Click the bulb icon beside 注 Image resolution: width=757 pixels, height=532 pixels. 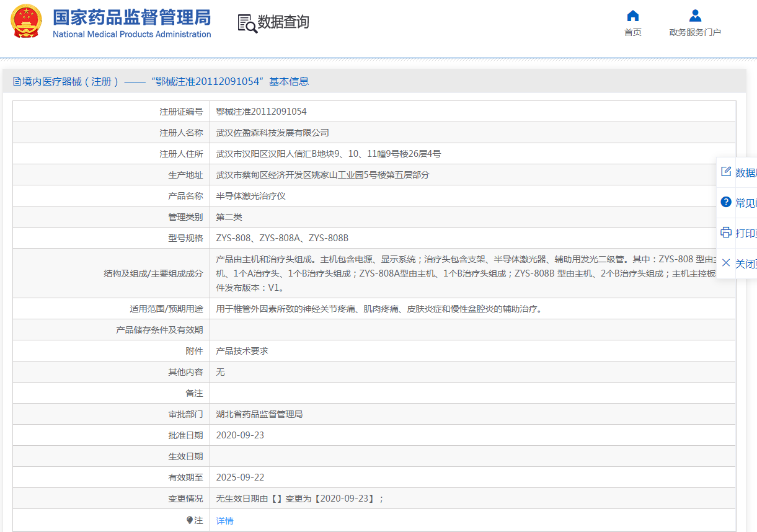coord(190,520)
